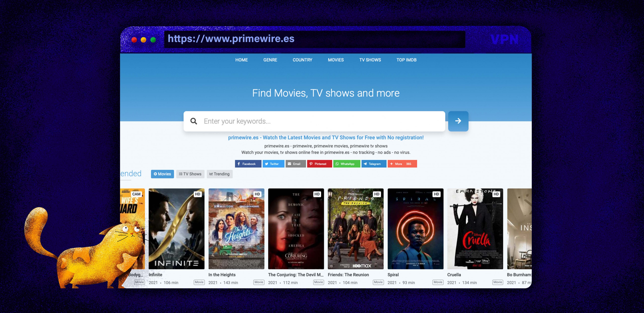
Task: Open the Cruella movie poster
Action: click(475, 229)
